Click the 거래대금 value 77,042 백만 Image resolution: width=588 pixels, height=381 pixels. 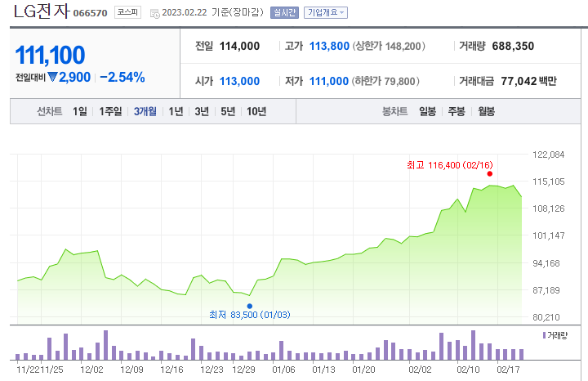[528, 81]
